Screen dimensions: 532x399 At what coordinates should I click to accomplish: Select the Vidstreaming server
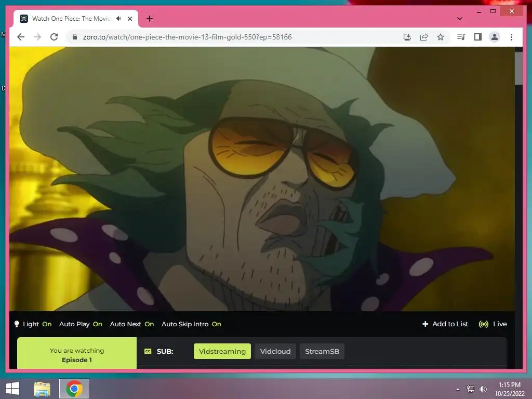222,351
